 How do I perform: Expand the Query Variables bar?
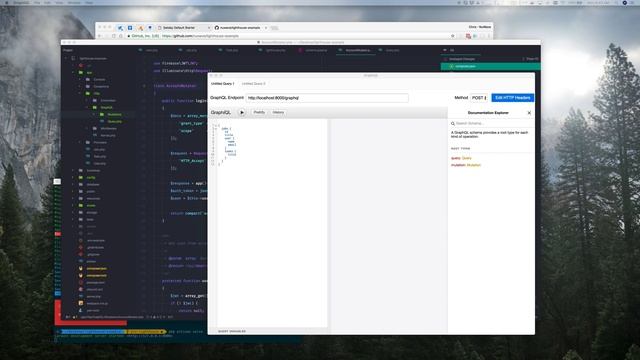click(232, 331)
